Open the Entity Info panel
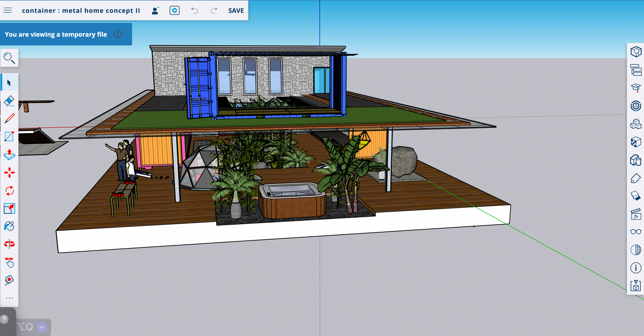644x336 pixels. [x=636, y=52]
